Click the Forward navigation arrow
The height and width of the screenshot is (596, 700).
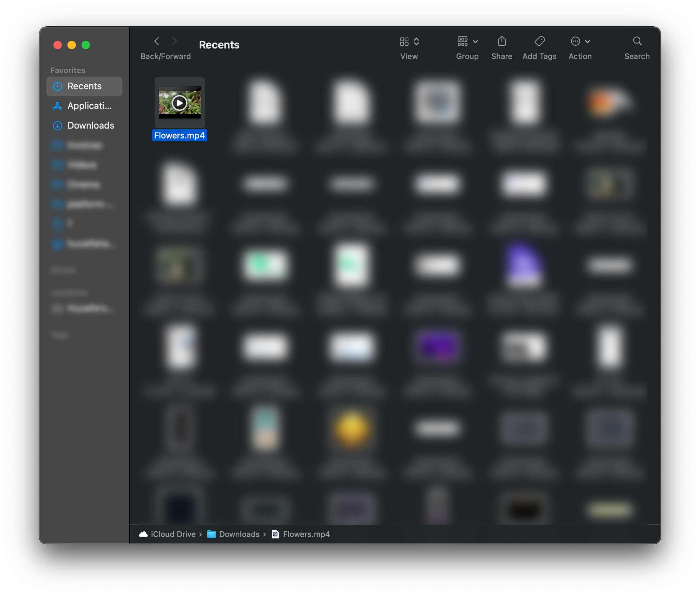coord(175,41)
